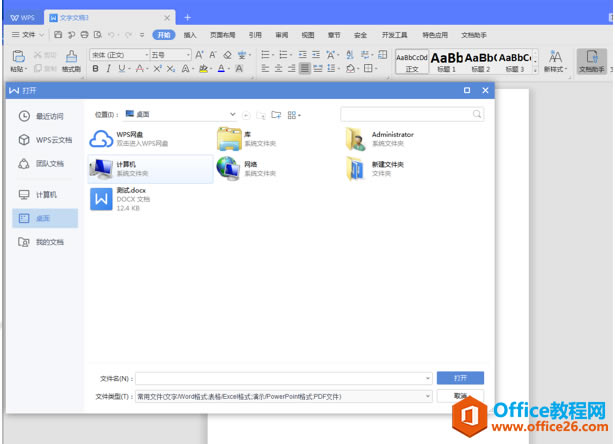Expand file name combo box arrow
The image size is (615, 444).
point(428,378)
